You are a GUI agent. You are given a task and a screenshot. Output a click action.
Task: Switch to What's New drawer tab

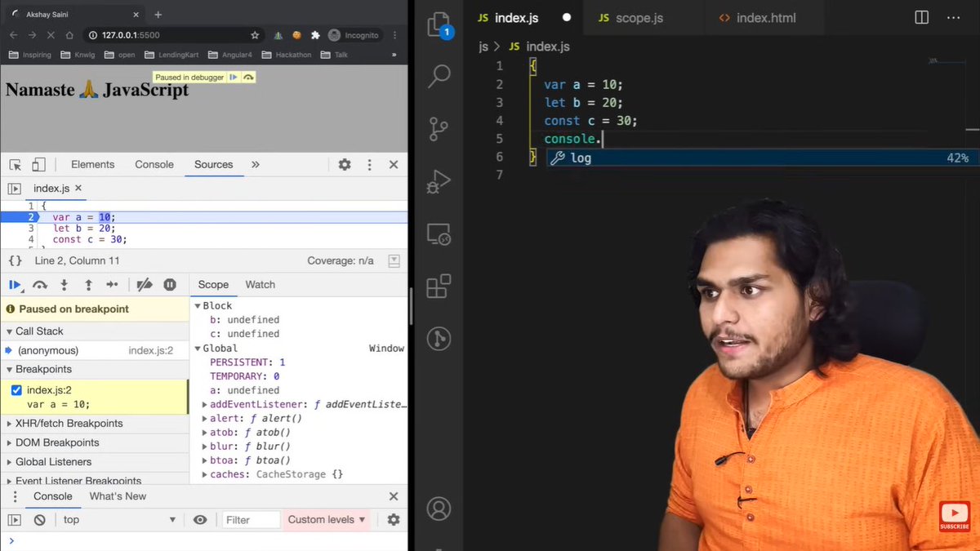(118, 496)
